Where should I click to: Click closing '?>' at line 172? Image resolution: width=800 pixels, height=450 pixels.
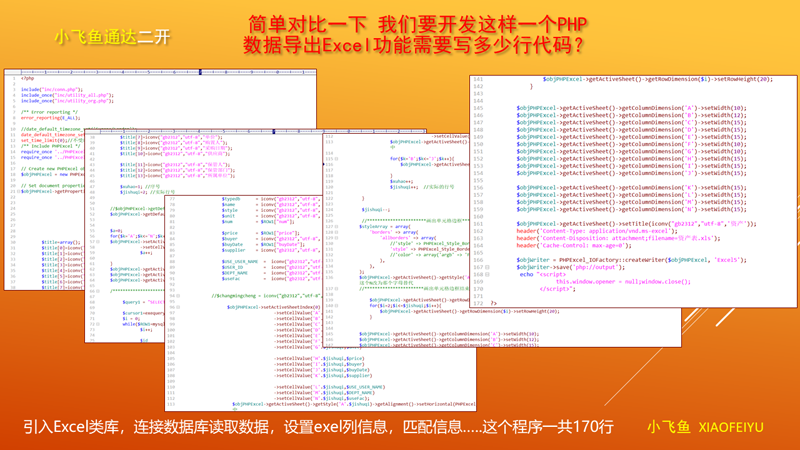click(x=493, y=303)
